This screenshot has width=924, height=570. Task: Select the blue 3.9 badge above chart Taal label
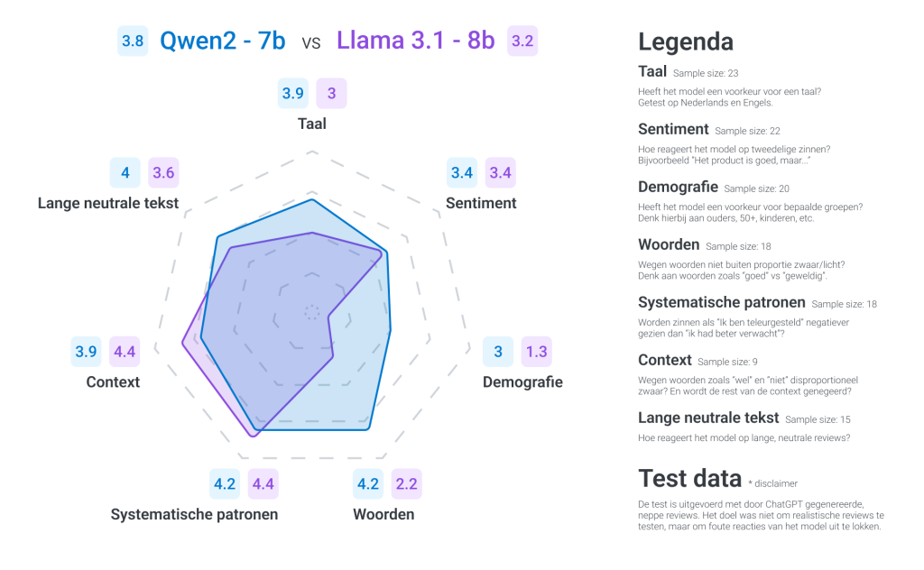pyautogui.click(x=292, y=93)
